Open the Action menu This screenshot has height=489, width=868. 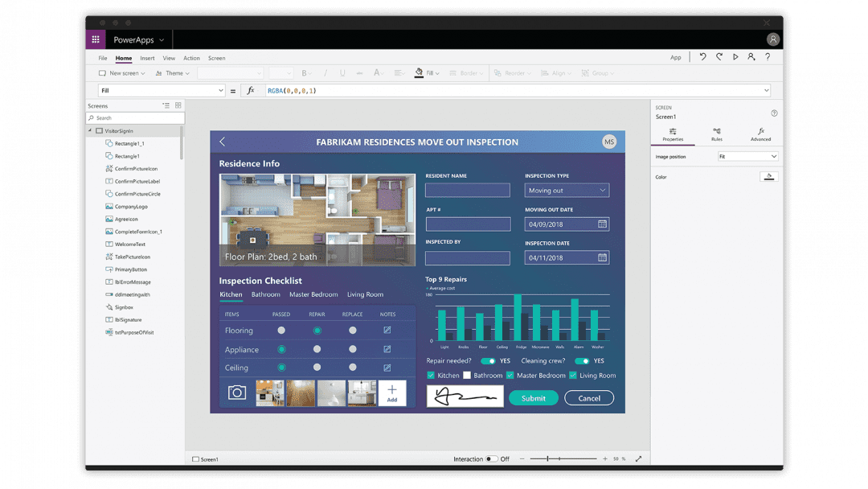[191, 58]
